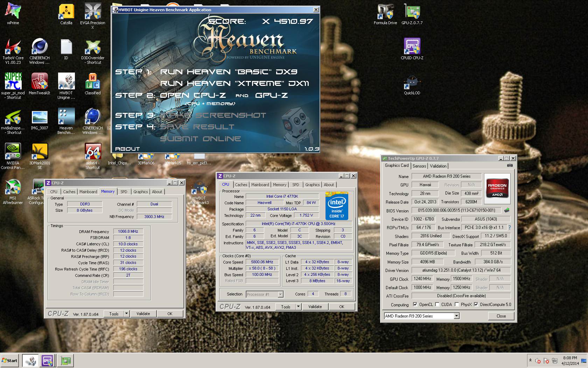
Task: Click Run Heaven "Xtreme" DX11
Action: click(234, 83)
